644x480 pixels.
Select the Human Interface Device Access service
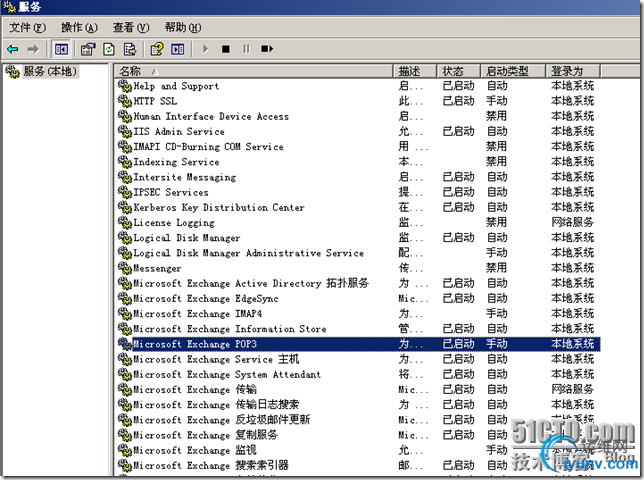[211, 116]
